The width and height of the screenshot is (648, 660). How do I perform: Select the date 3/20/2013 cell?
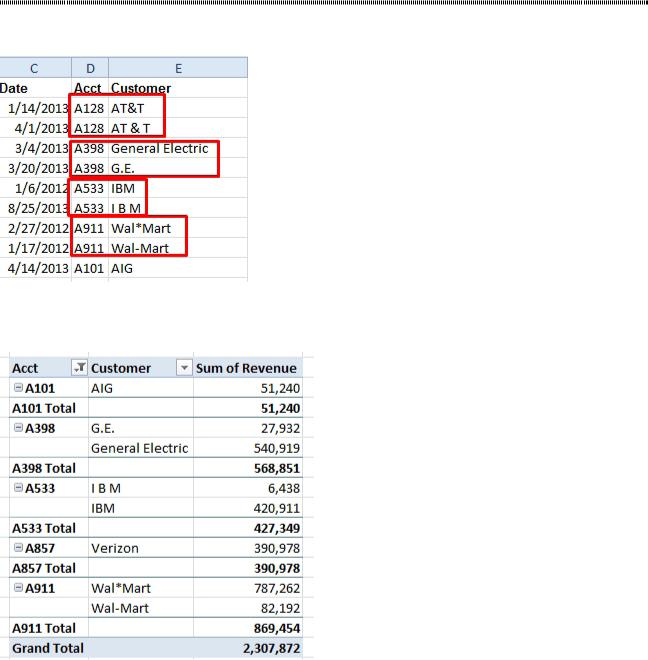[35, 168]
